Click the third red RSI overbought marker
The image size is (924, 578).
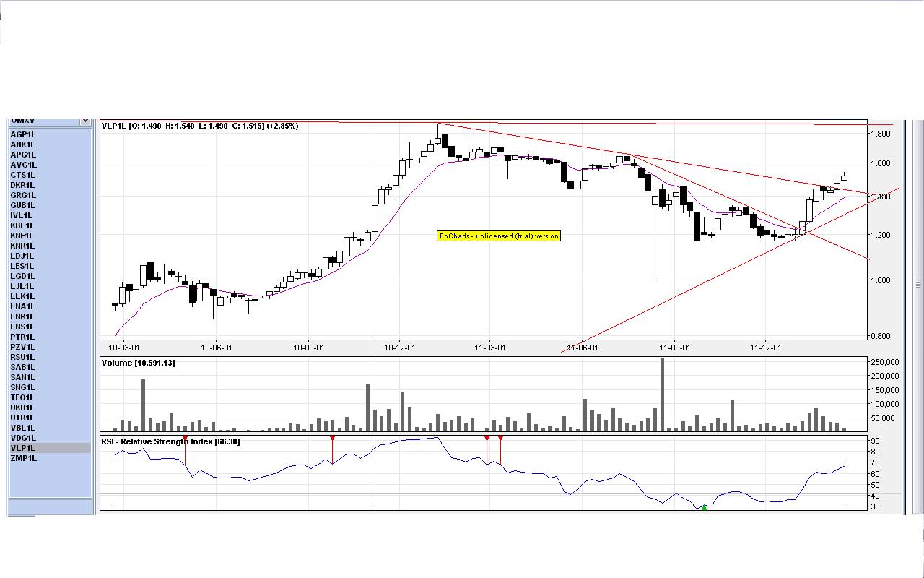487,439
